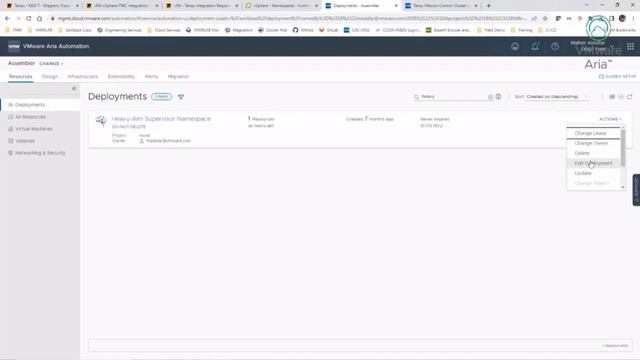
Task: Open the help question mark icon
Action: [555, 47]
